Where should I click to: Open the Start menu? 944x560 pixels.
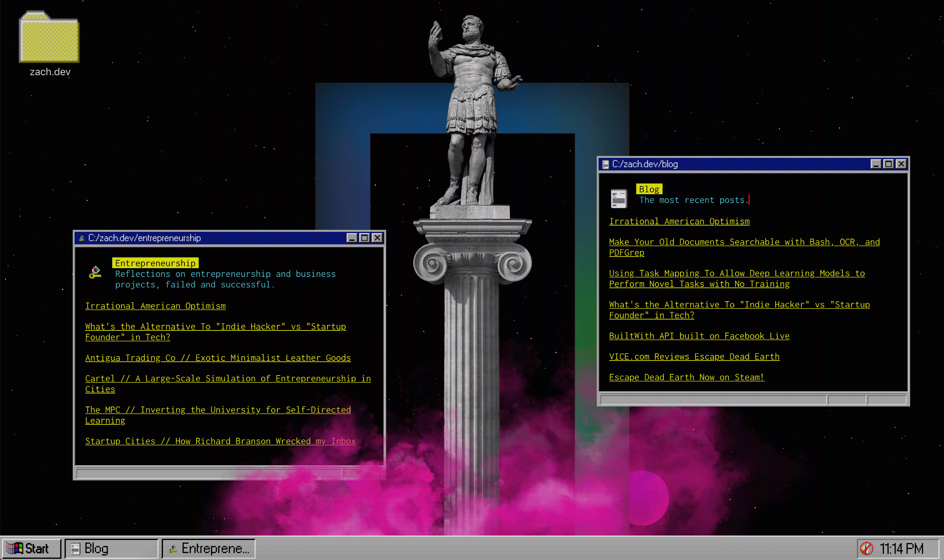(x=31, y=548)
